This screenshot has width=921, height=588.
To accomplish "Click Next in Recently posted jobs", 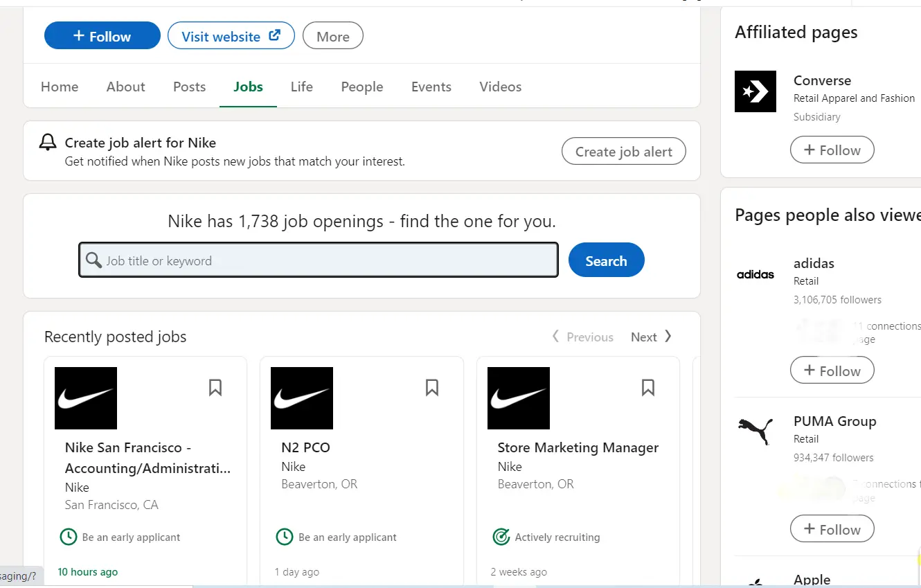I will click(x=651, y=337).
